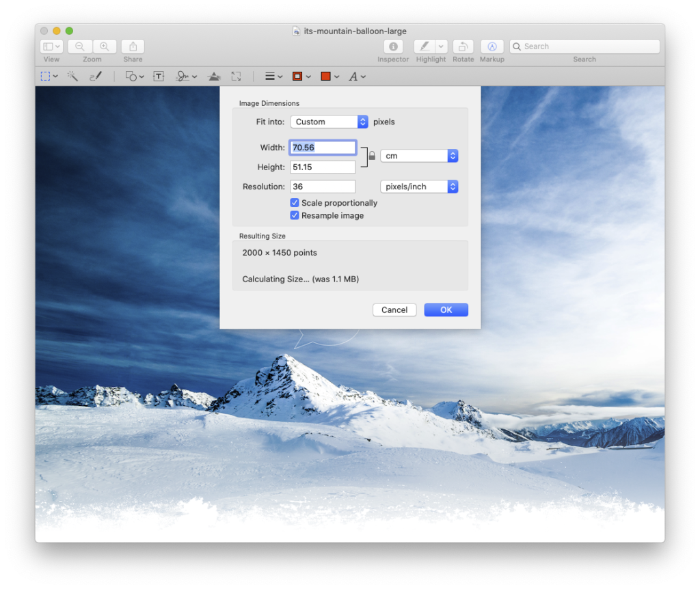
Task: Rotate the image with Rotate icon
Action: (x=463, y=46)
